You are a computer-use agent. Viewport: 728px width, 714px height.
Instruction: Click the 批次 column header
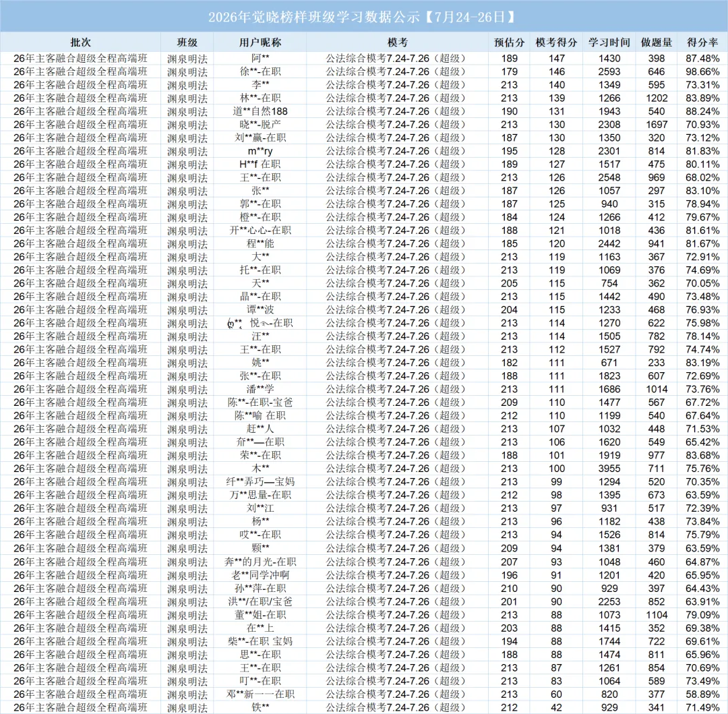point(80,42)
